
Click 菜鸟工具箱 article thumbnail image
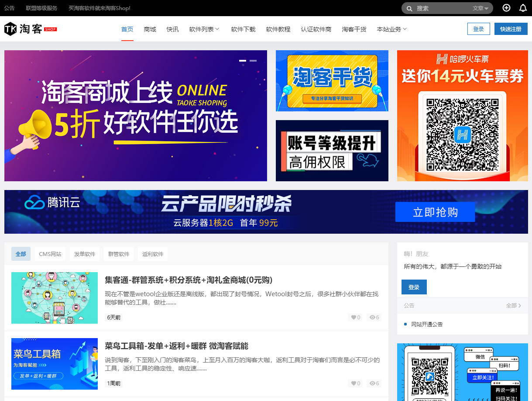[x=55, y=364]
